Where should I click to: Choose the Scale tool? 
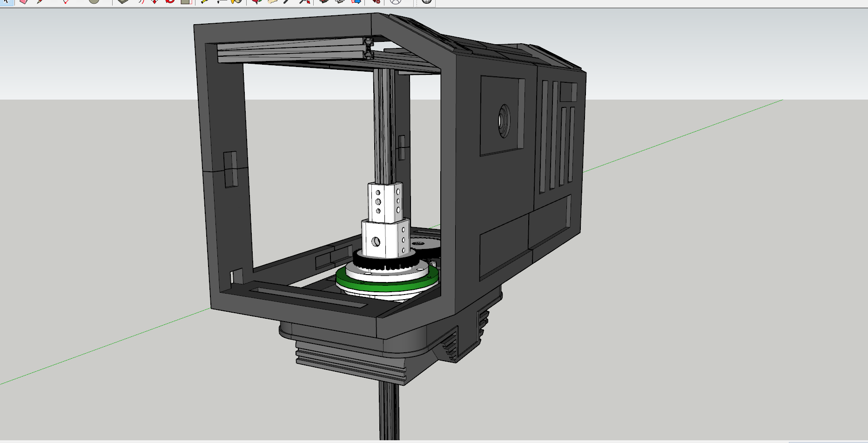click(x=186, y=2)
